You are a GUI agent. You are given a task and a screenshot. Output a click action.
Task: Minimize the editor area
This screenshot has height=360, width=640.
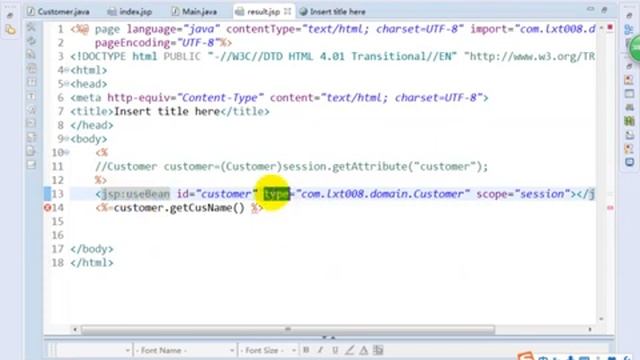[591, 9]
